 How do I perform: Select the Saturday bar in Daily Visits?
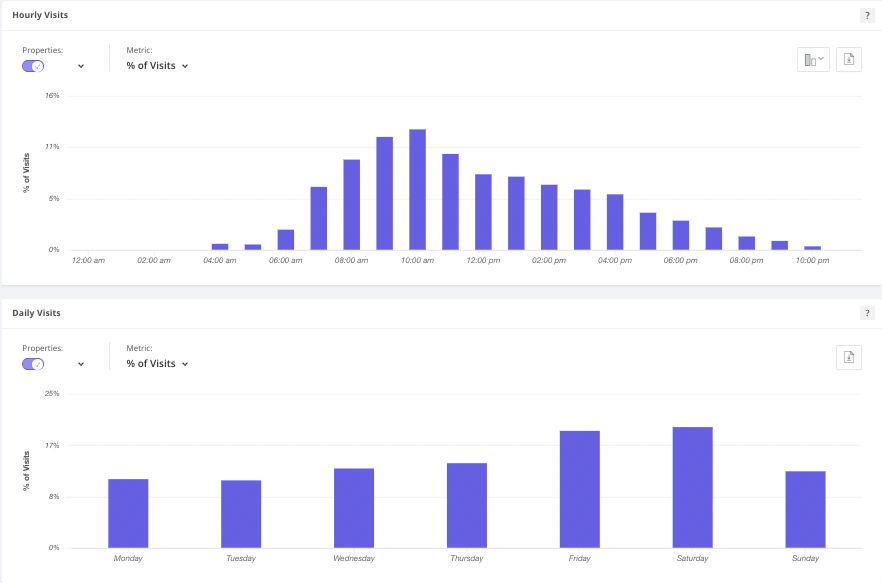692,485
